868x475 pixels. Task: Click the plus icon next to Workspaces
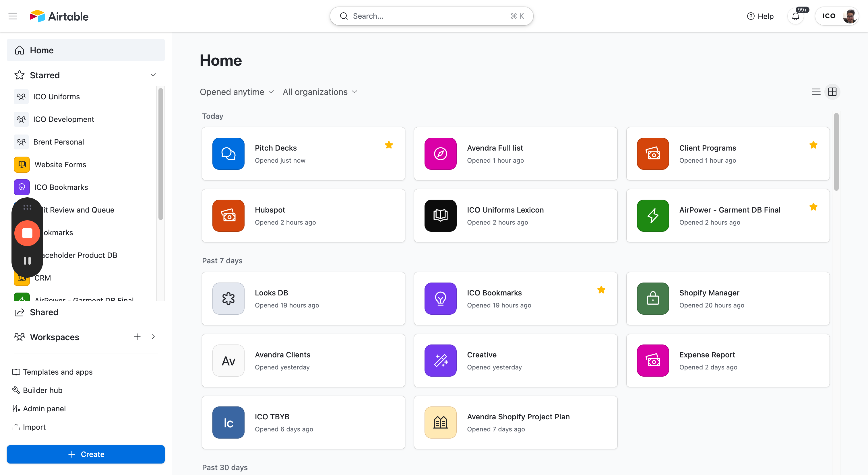[x=137, y=337]
